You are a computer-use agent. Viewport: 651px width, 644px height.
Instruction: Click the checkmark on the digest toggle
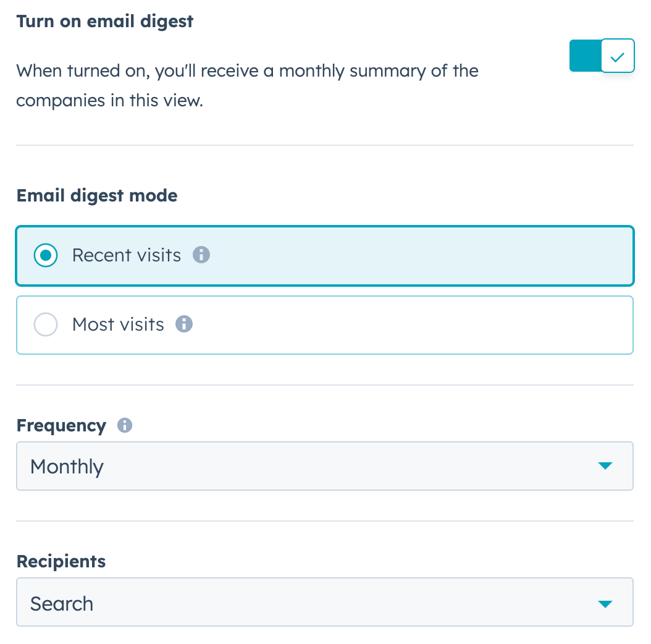tap(618, 56)
